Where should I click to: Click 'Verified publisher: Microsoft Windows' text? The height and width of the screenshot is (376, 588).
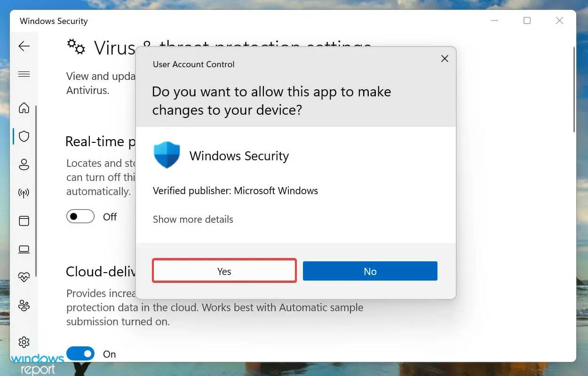(235, 191)
